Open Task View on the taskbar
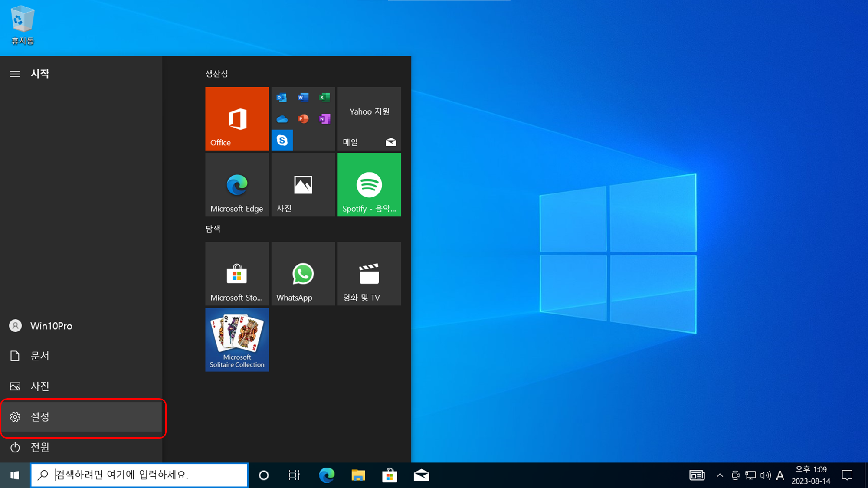 coord(294,475)
